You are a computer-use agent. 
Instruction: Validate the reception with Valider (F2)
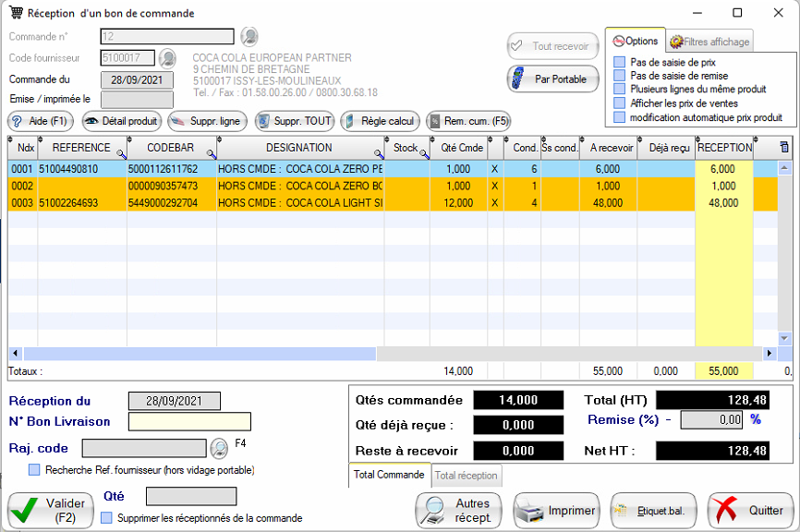click(51, 511)
